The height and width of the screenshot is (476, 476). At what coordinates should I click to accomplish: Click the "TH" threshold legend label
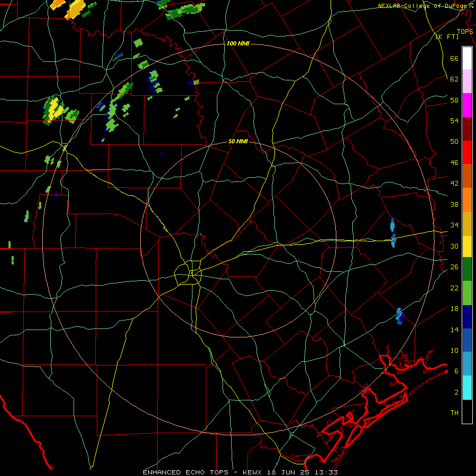pyautogui.click(x=454, y=413)
